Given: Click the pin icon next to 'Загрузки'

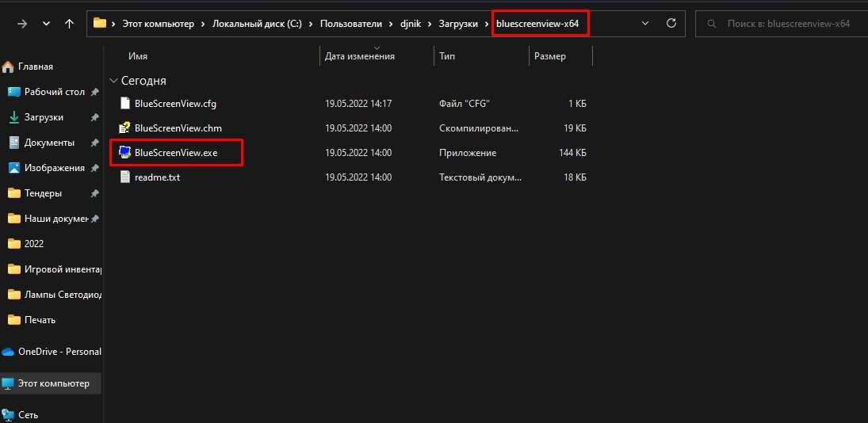Looking at the screenshot, I should (94, 118).
